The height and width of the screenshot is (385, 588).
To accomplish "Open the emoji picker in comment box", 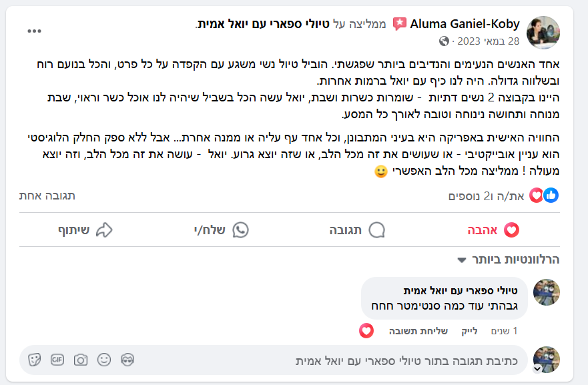I will [104, 360].
